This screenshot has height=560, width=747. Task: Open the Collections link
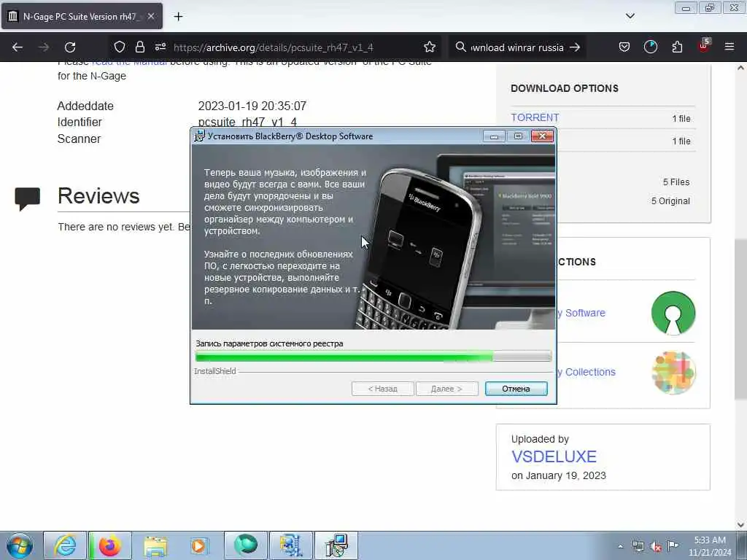tap(589, 372)
